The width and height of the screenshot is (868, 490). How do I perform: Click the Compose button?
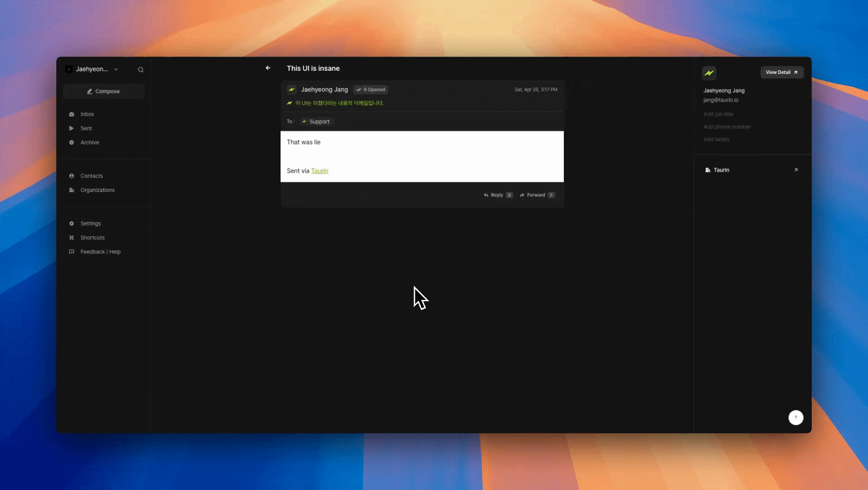tap(104, 91)
